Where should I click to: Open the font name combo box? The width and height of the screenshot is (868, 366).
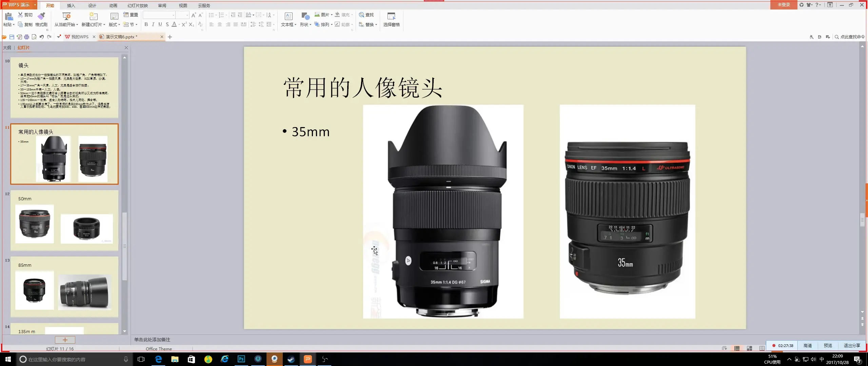coord(159,15)
